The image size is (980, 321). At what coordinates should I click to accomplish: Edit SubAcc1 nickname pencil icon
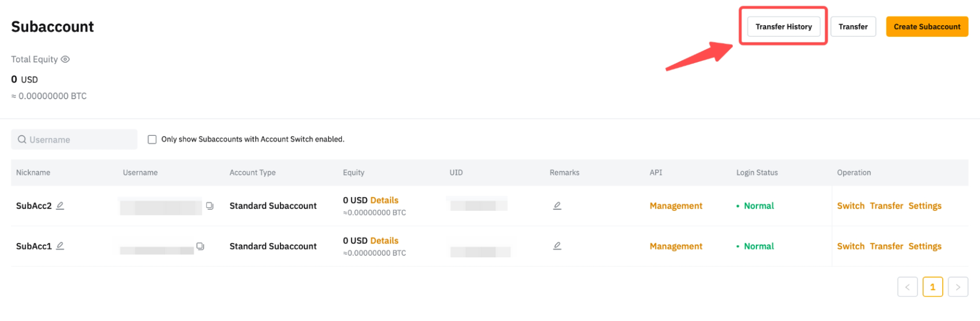tap(60, 246)
